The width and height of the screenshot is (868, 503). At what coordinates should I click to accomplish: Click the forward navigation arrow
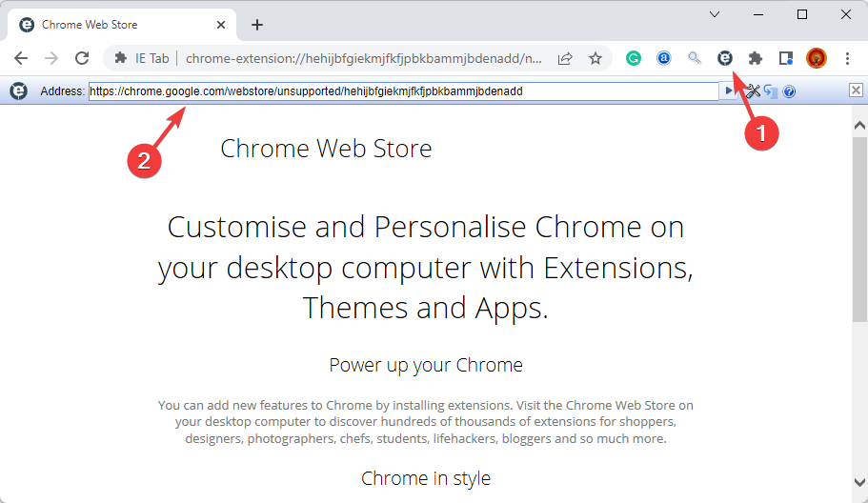(x=51, y=58)
